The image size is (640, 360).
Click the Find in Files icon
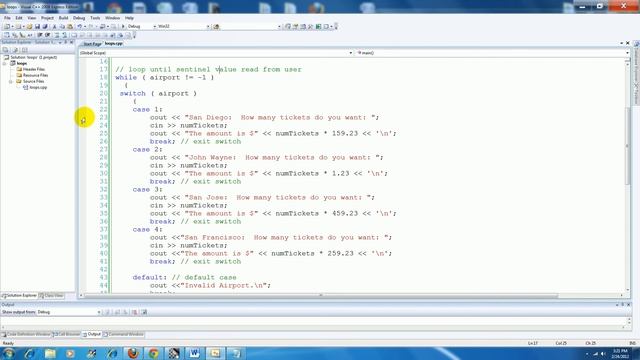click(x=216, y=27)
